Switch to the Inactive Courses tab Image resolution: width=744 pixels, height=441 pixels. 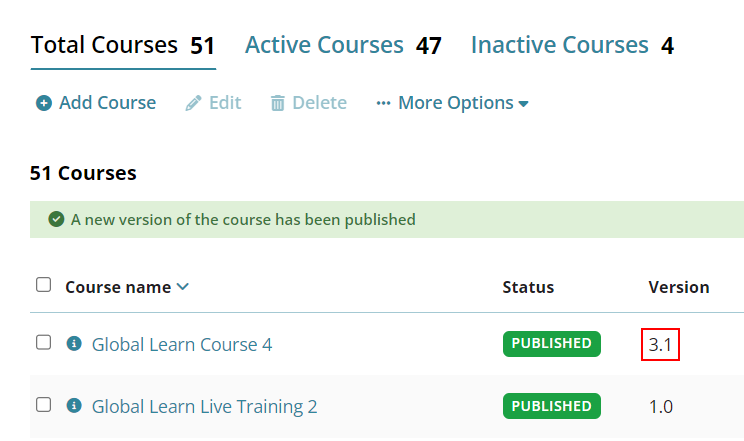pos(572,46)
